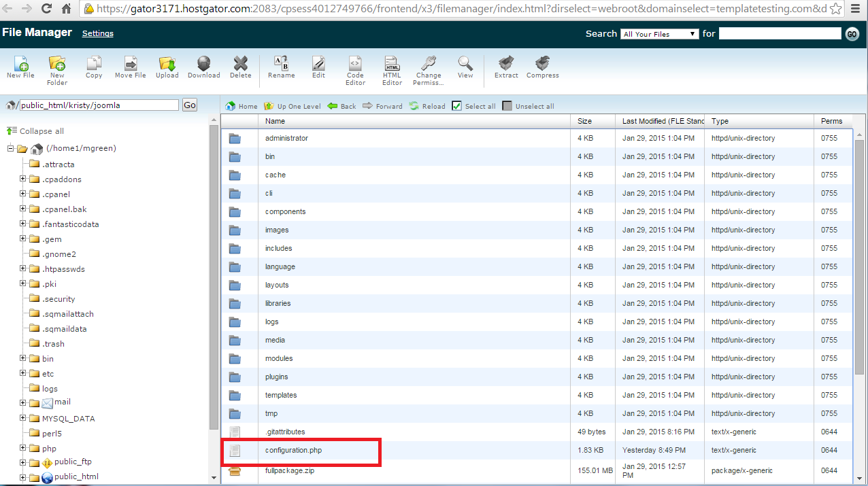The width and height of the screenshot is (868, 486).
Task: Click the Change Permissions key icon
Action: pyautogui.click(x=429, y=64)
